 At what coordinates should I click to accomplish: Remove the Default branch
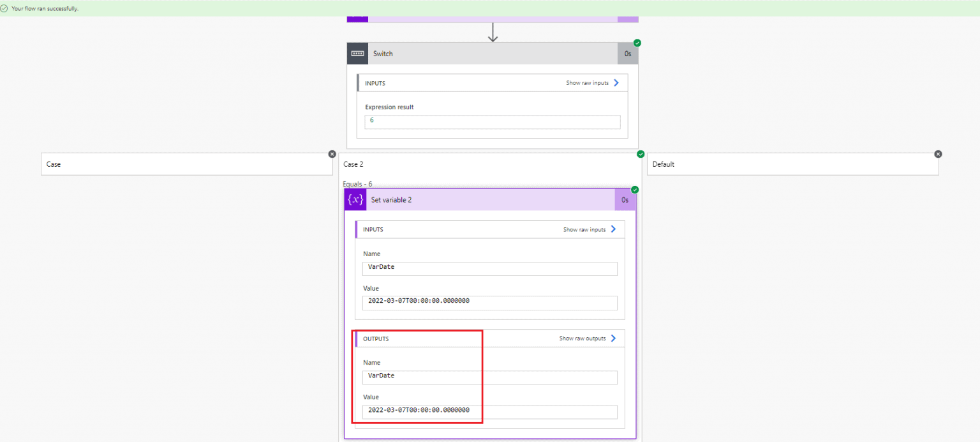point(938,153)
